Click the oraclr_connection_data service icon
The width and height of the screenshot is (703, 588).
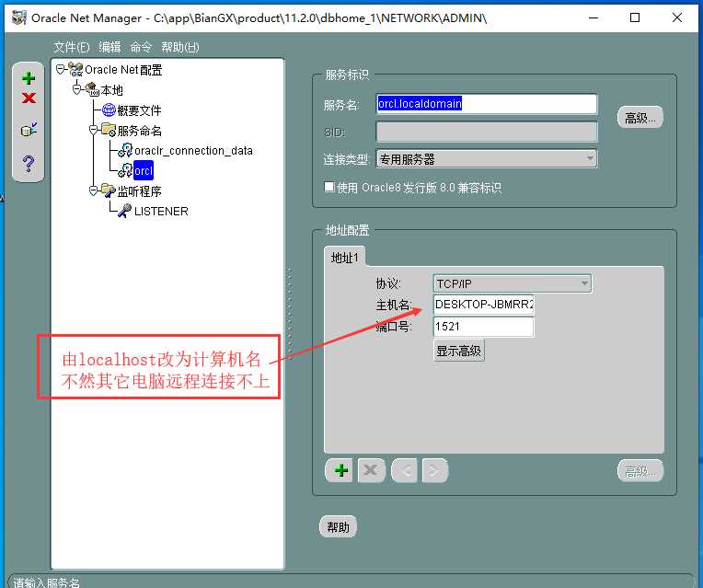click(x=125, y=150)
